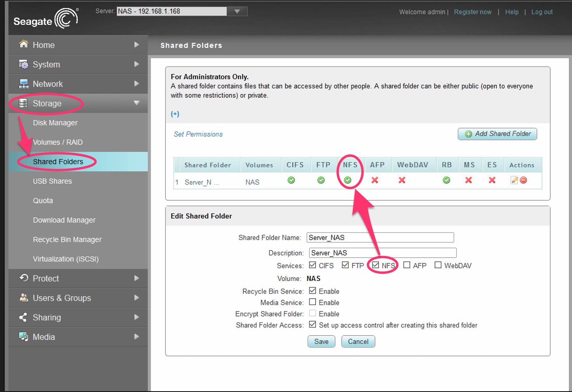Open Disk Manager under Storage
The height and width of the screenshot is (392, 572).
[x=55, y=123]
